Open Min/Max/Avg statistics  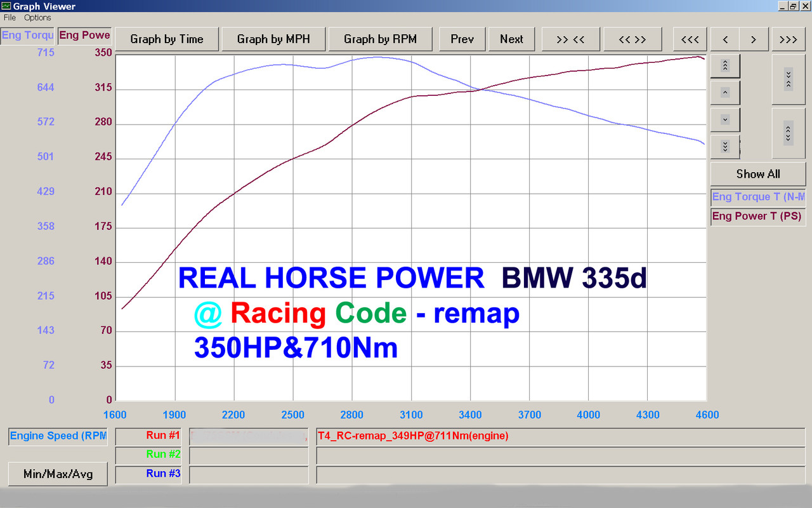[58, 474]
